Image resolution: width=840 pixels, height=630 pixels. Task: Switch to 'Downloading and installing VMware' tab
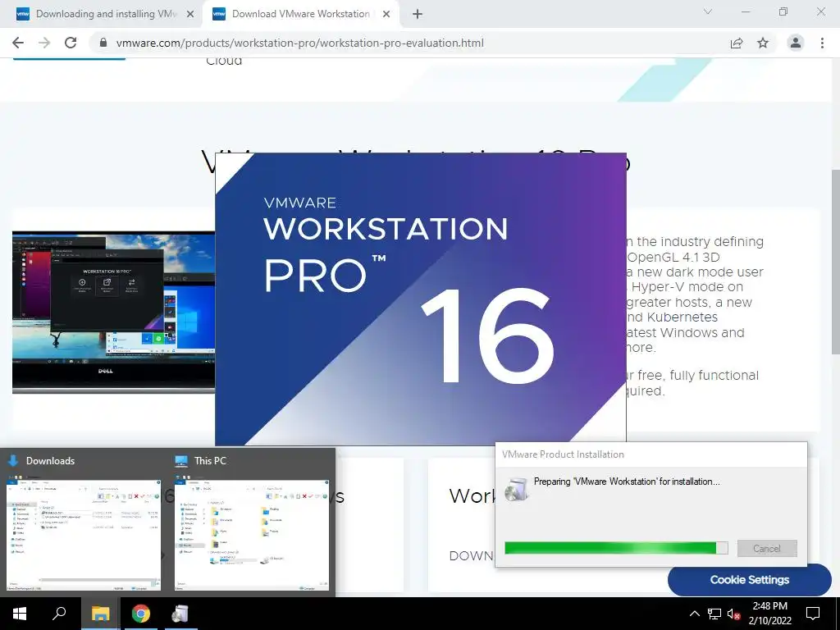[x=106, y=14]
